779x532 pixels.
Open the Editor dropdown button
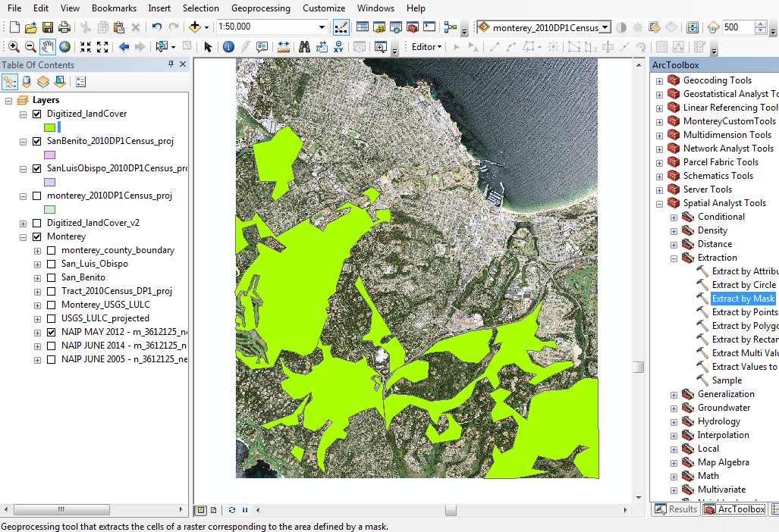[427, 46]
